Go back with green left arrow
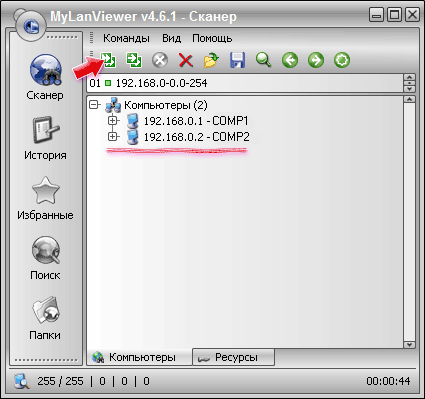This screenshot has height=399, width=425. click(290, 61)
